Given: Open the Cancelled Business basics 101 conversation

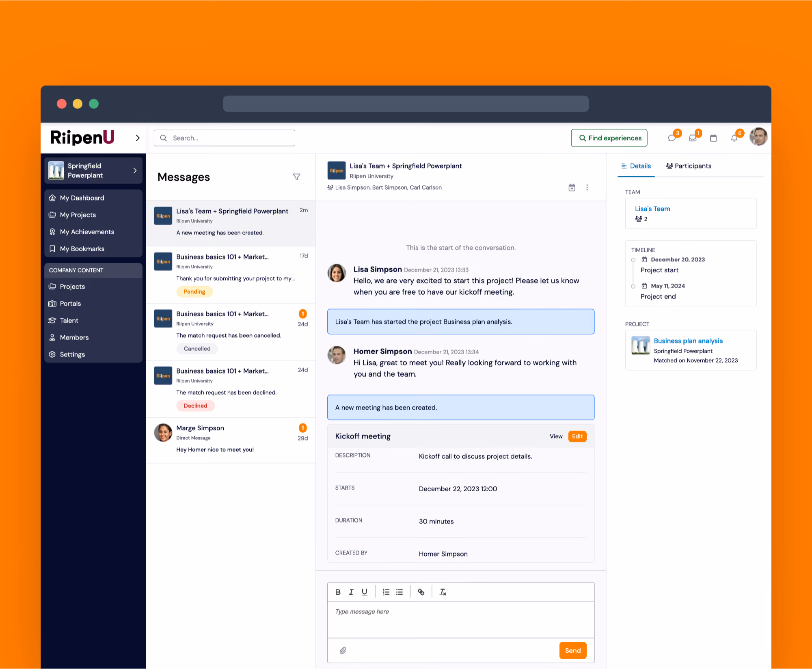Looking at the screenshot, I should 231,332.
